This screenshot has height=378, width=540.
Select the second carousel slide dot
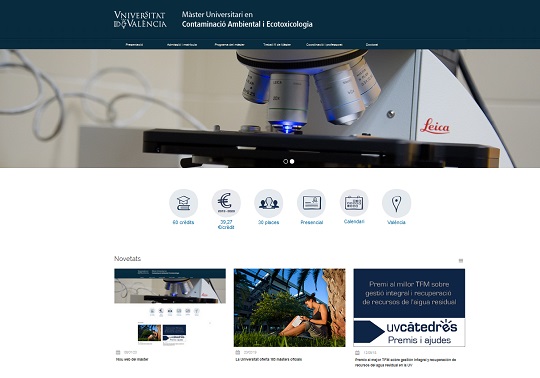292,161
